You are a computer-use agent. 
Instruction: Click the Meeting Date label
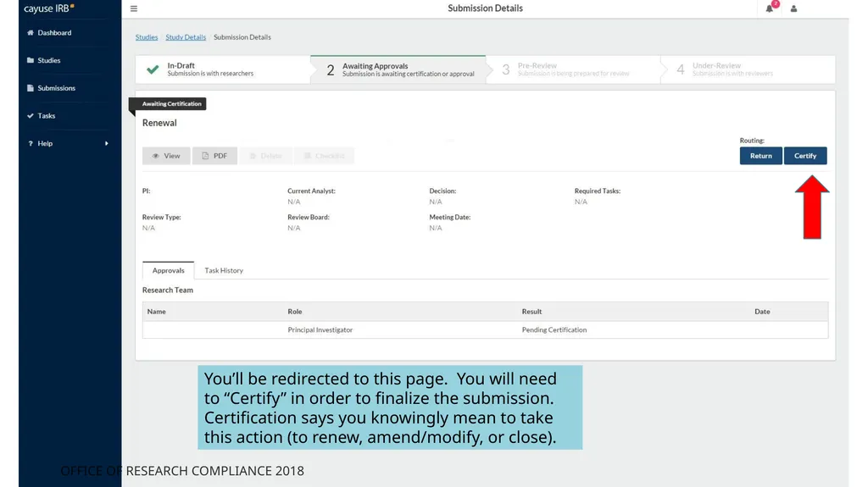click(x=449, y=217)
